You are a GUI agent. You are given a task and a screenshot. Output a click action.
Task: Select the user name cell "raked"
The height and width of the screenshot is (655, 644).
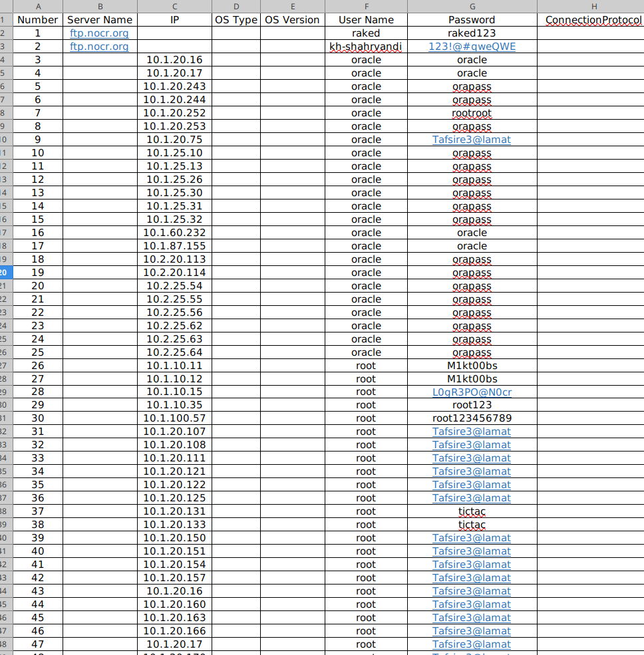point(366,33)
